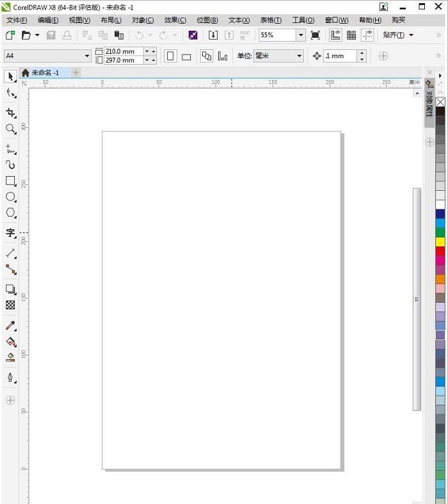Select the Shape edit tool
448x504 pixels.
[x=11, y=93]
